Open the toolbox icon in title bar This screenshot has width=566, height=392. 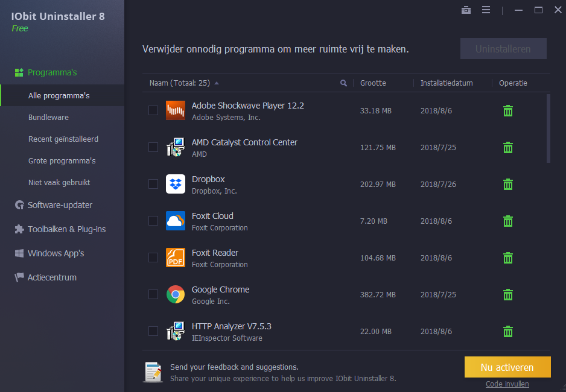[x=466, y=10]
